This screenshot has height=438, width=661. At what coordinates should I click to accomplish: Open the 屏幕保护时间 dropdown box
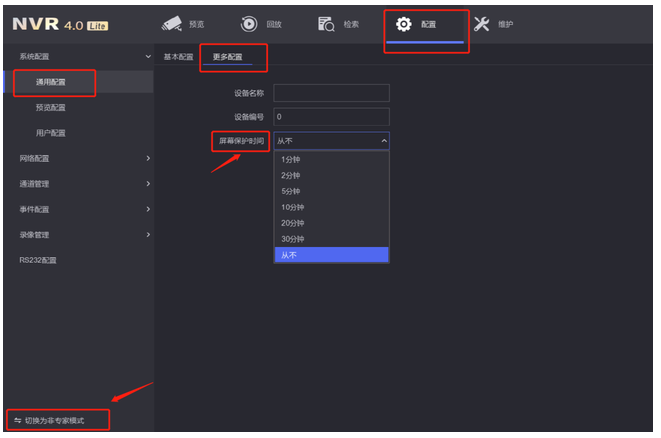pos(331,141)
